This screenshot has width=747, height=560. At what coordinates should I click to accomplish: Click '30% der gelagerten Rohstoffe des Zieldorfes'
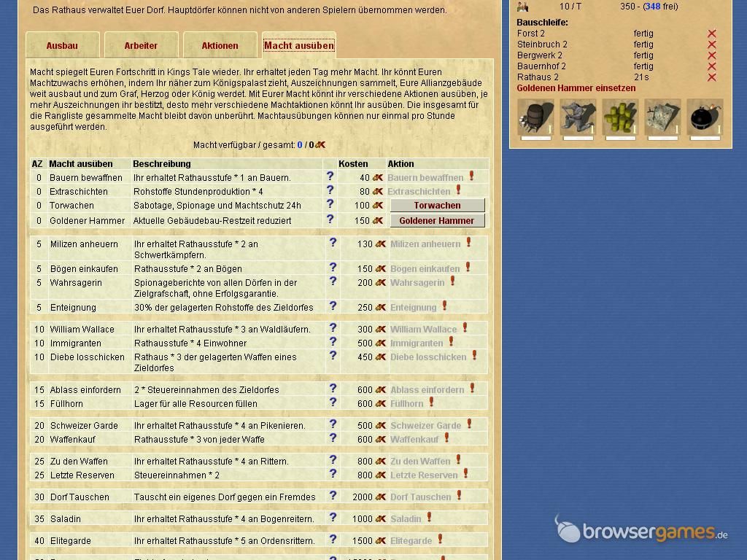point(224,308)
